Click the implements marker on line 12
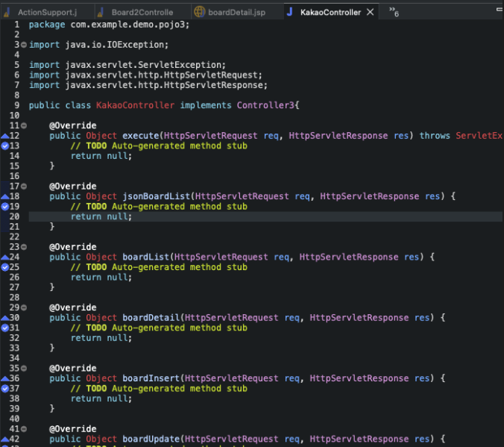 point(4,136)
